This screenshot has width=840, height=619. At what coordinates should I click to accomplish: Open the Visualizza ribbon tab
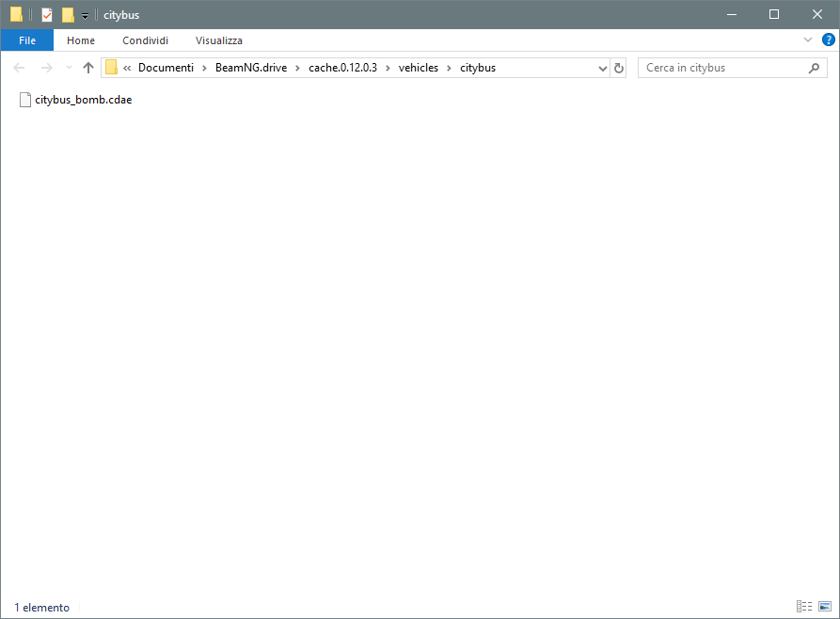tap(218, 40)
